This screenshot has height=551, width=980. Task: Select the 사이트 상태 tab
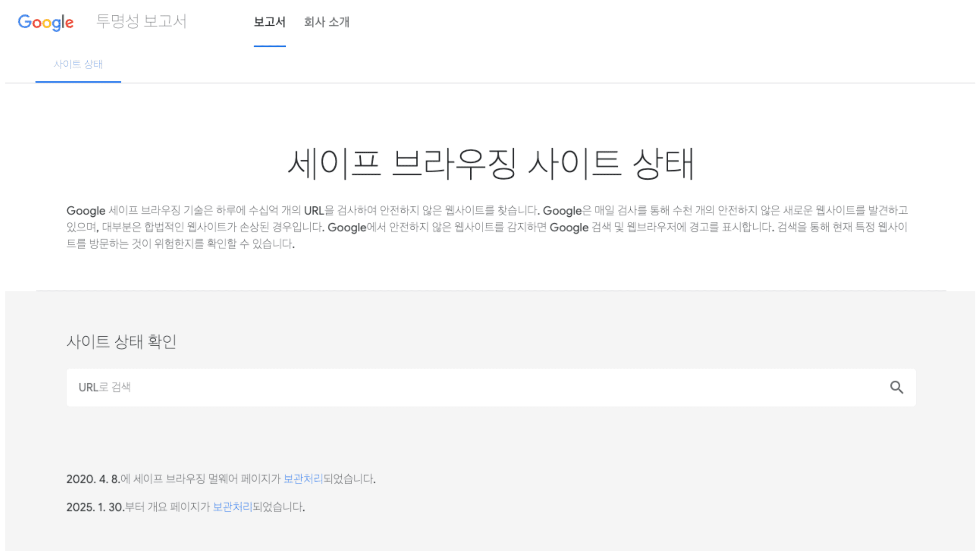78,65
